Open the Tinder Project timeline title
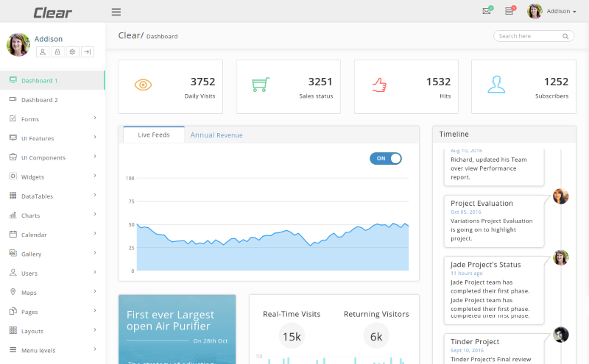The height and width of the screenshot is (364, 589). click(475, 341)
